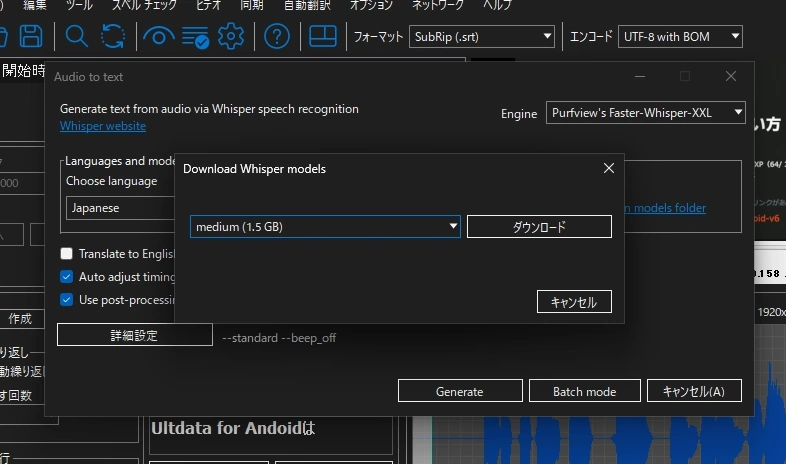Click the Batch mode button
The height and width of the screenshot is (464, 786).
[584, 391]
